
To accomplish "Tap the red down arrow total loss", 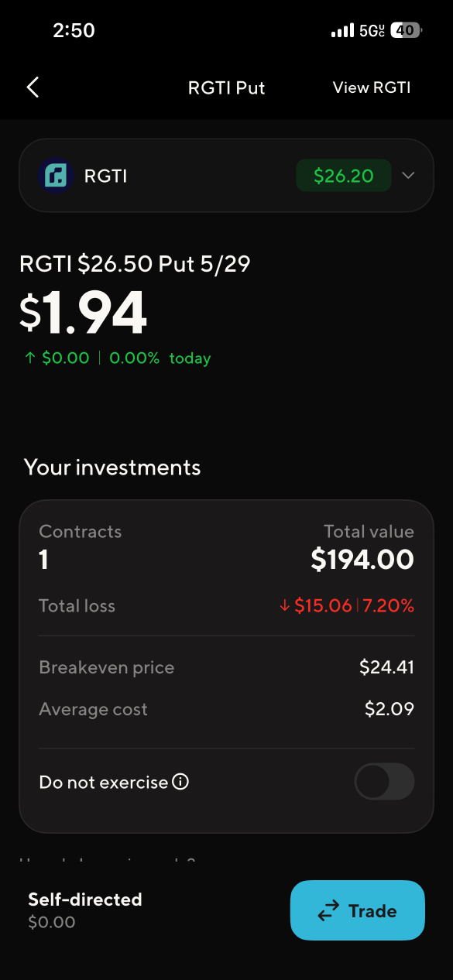I will [285, 606].
